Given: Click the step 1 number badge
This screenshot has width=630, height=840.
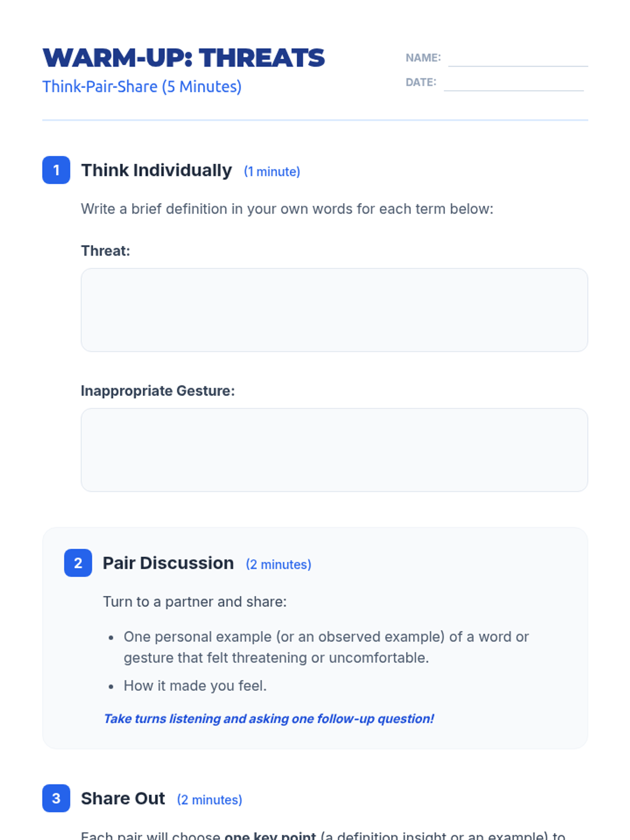Looking at the screenshot, I should [x=56, y=170].
